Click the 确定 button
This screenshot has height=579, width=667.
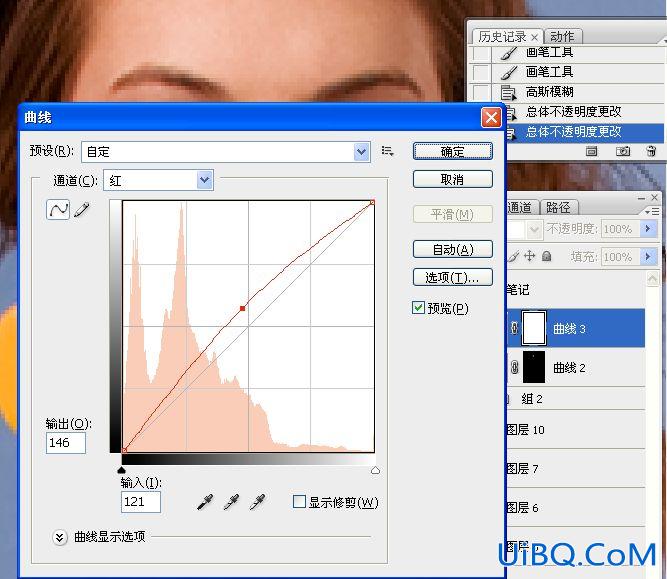click(453, 151)
